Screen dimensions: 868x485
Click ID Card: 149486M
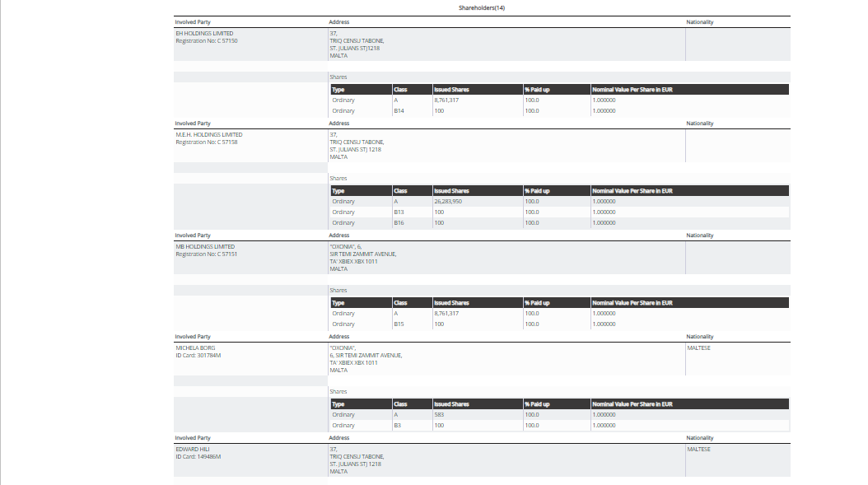point(198,457)
